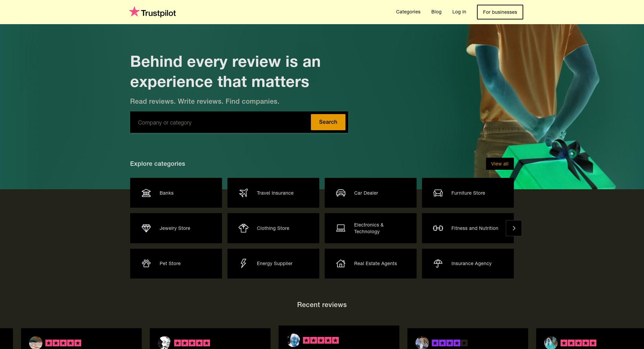Open the Insurance Agency category
The width and height of the screenshot is (644, 349).
(468, 263)
